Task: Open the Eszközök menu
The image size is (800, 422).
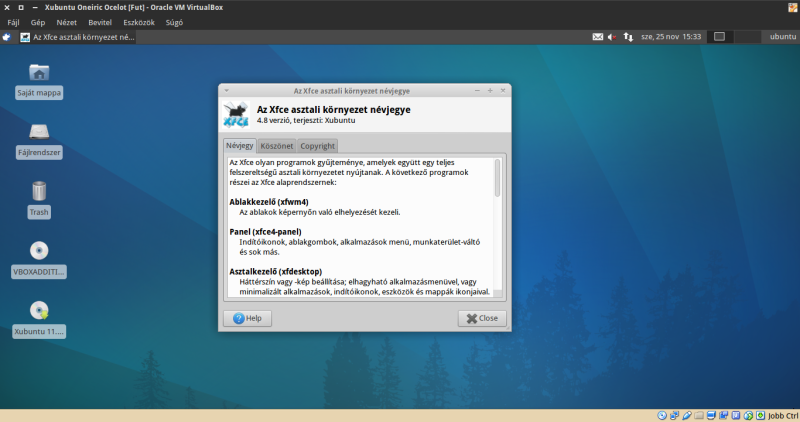Action: (x=139, y=22)
